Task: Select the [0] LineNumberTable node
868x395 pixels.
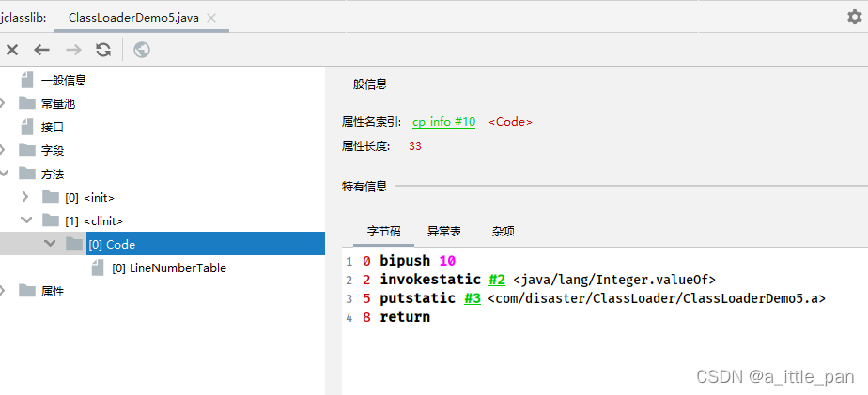Action: tap(169, 267)
